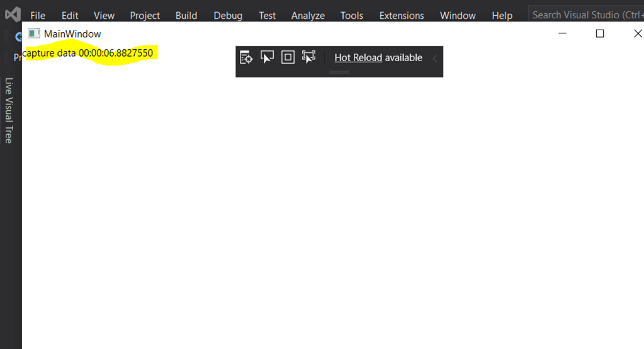
Task: Click the capture data timestamp text
Action: click(x=88, y=54)
